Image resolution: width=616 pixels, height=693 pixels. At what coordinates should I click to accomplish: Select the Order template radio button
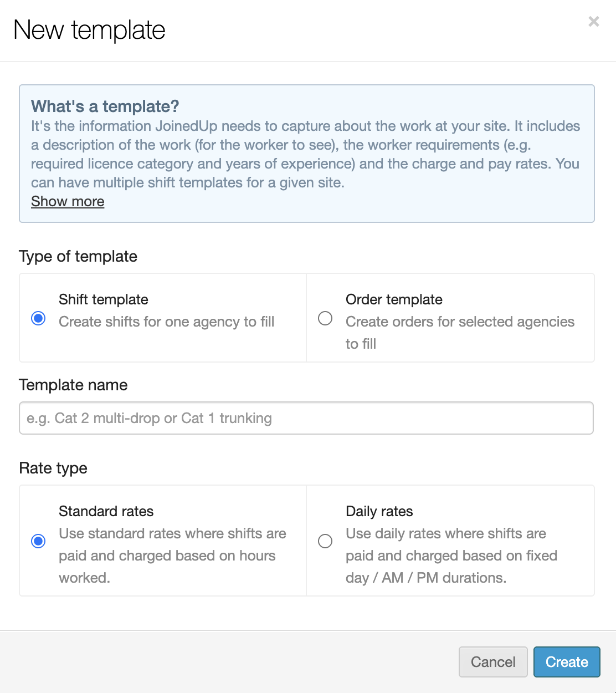[325, 318]
